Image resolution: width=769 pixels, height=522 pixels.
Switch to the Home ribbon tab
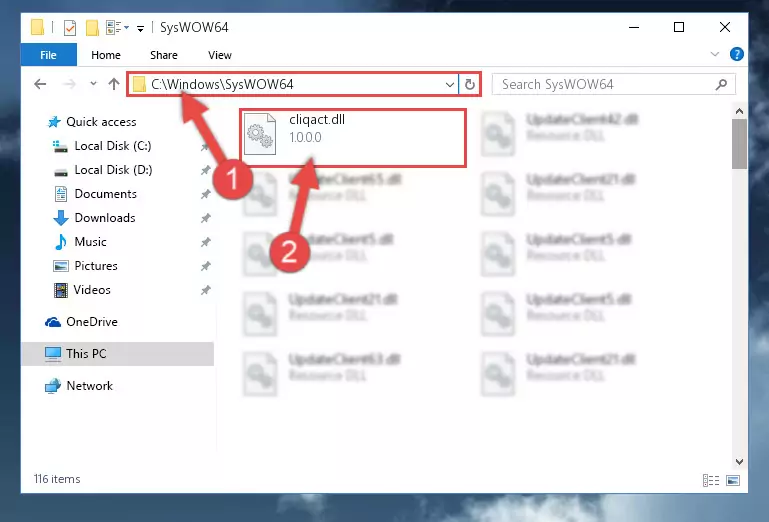(106, 55)
